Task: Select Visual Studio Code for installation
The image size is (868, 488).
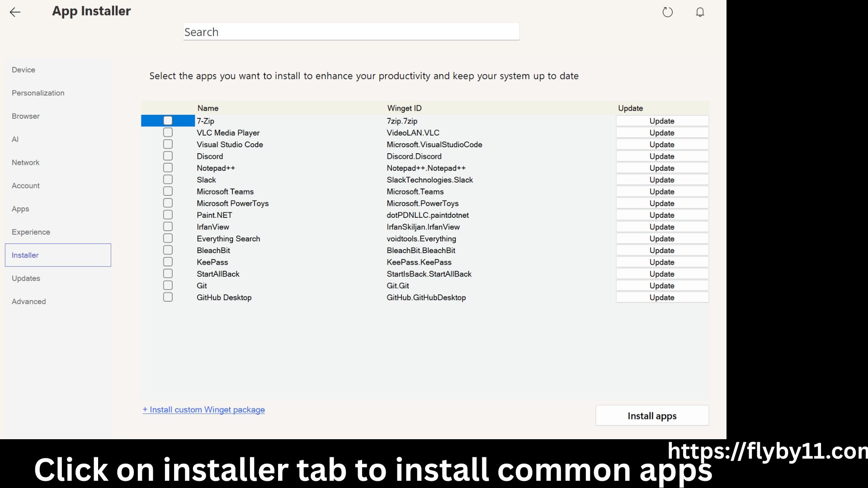Action: 168,144
